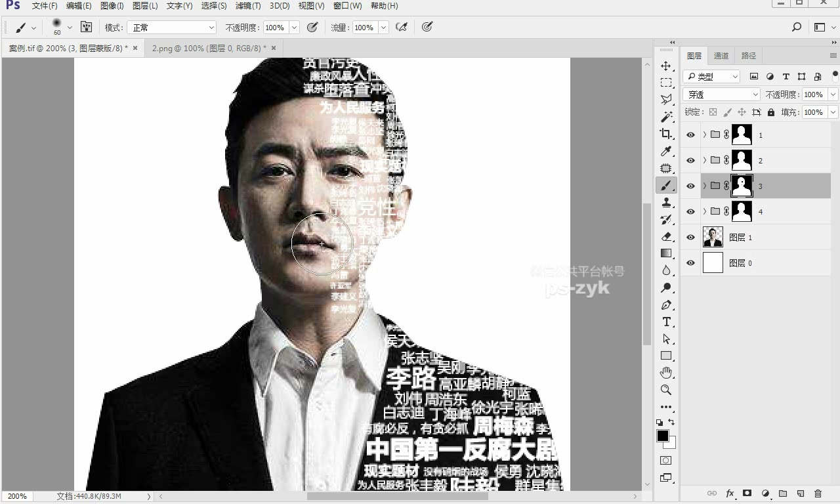Select the Path Selection tool
This screenshot has height=504, width=840.
coord(666,339)
